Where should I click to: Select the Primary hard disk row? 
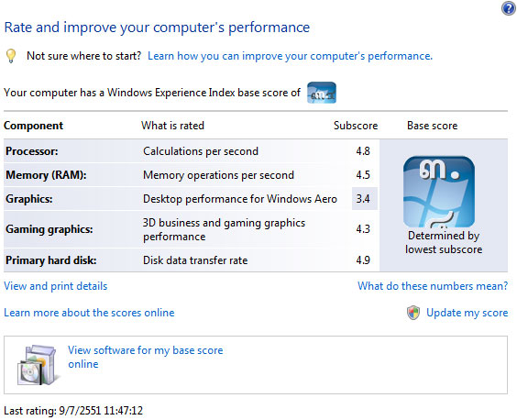pyautogui.click(x=192, y=260)
